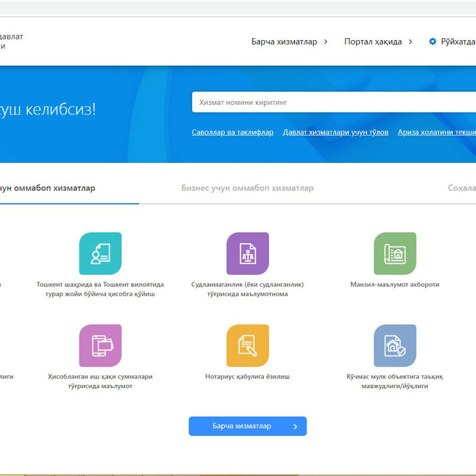Viewport: 476px width, 476px height.
Task: Open the Нотариус қабулига ёзилиш icon
Action: click(x=248, y=345)
